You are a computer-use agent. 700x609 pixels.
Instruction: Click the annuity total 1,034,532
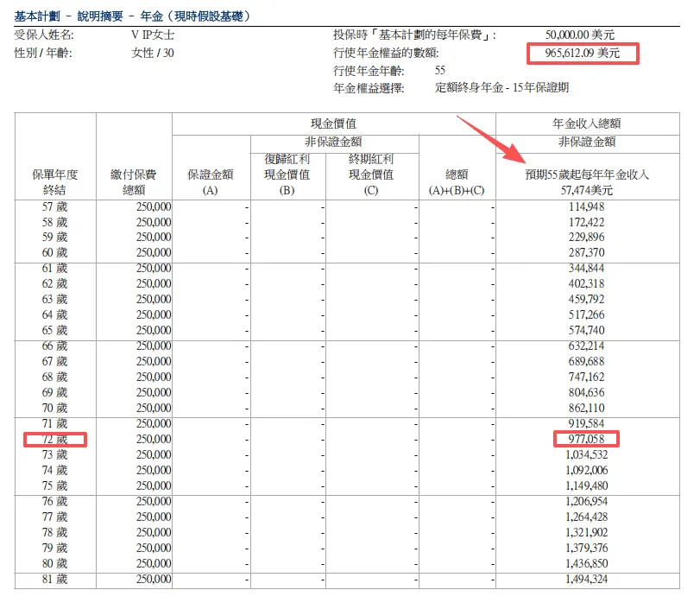pyautogui.click(x=587, y=455)
